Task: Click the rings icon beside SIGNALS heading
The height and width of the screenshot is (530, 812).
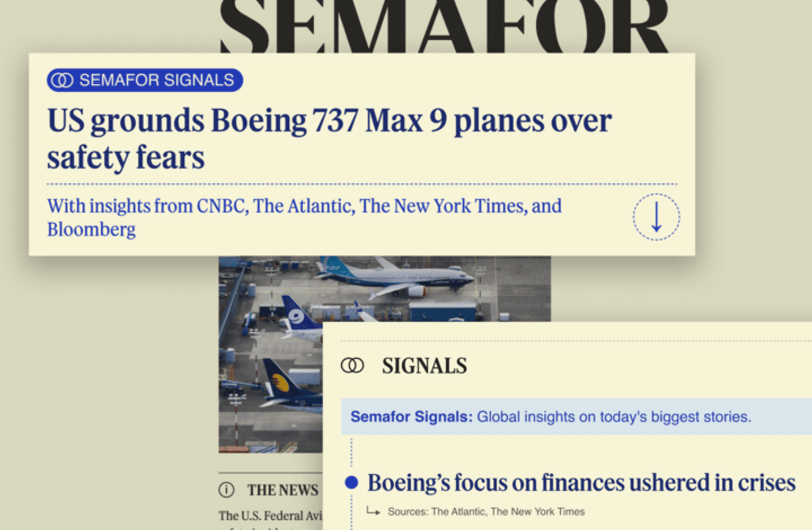Action: point(352,366)
